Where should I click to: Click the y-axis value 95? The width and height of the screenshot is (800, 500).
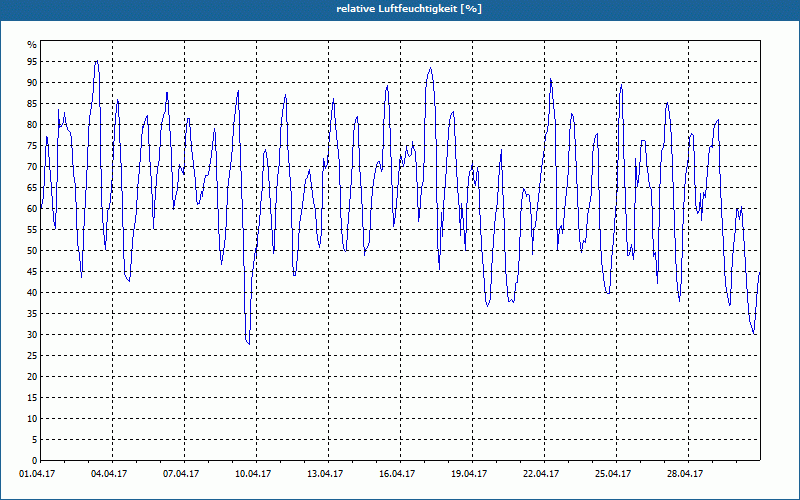click(32, 62)
